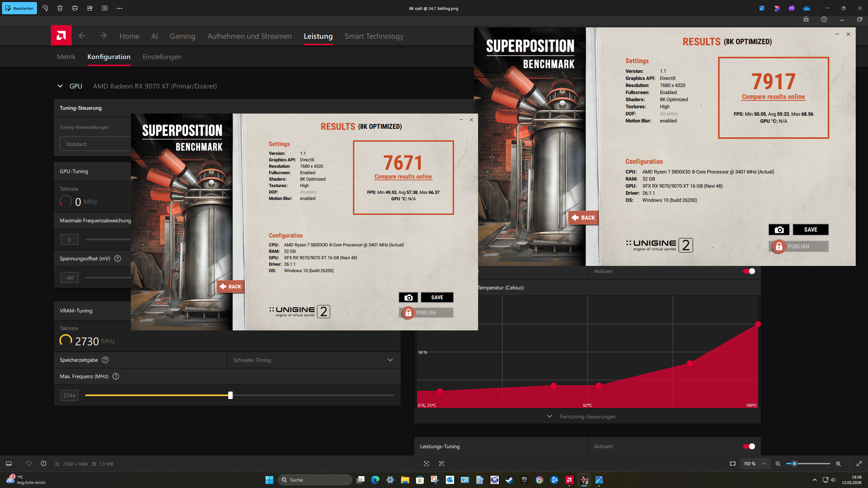The height and width of the screenshot is (488, 868).
Task: Click the AMD logo icon
Action: [61, 35]
